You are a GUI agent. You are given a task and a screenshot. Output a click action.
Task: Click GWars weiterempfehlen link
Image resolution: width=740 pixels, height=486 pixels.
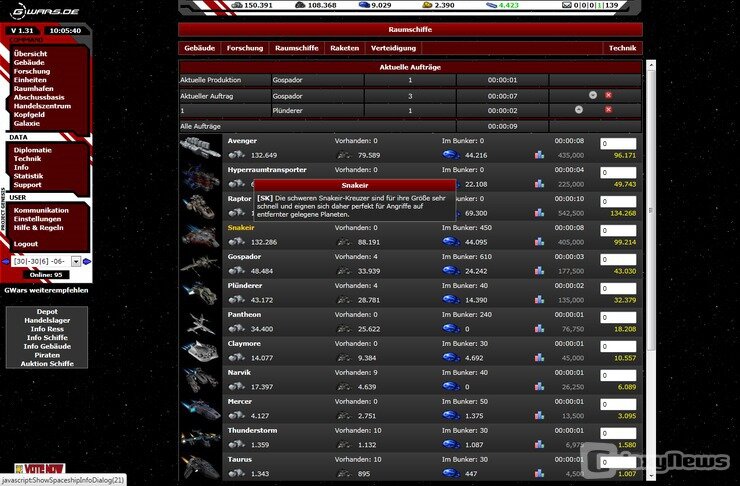pos(46,290)
